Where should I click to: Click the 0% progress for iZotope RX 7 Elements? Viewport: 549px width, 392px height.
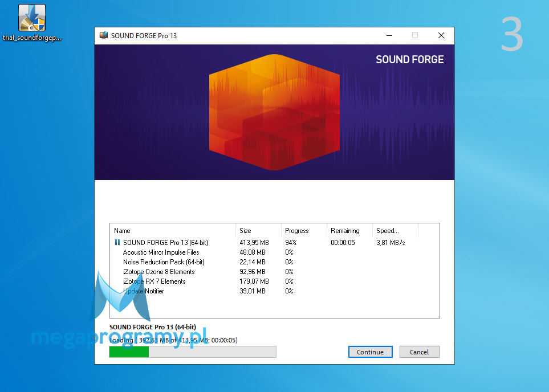(289, 281)
